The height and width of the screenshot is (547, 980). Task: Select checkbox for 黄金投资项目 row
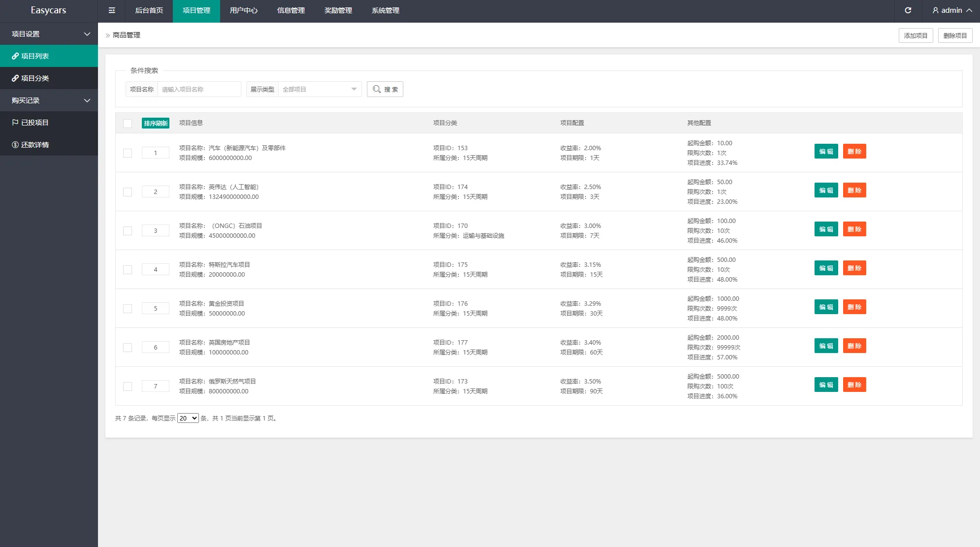[128, 309]
